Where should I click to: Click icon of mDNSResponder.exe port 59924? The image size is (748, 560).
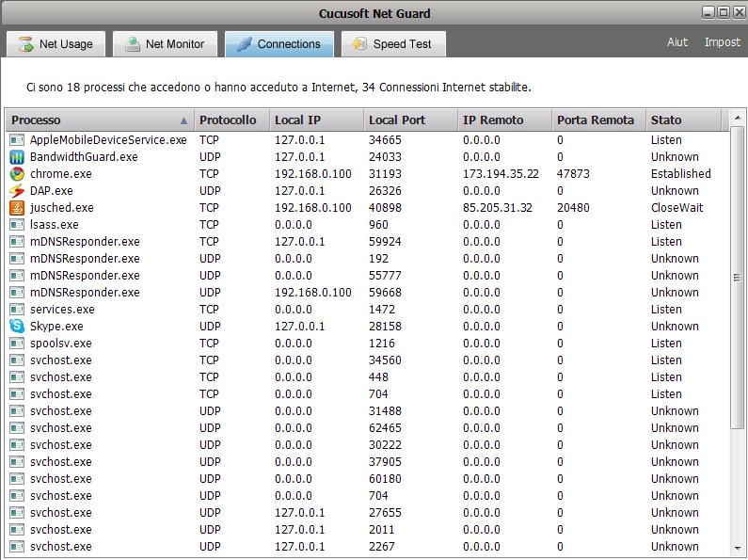[17, 241]
